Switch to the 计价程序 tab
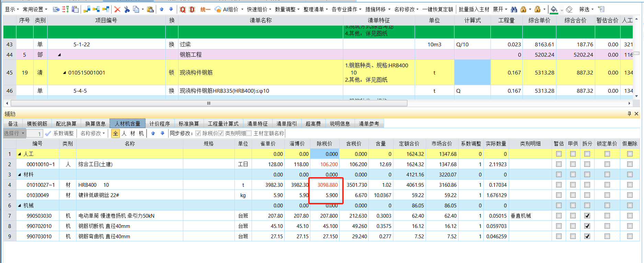This screenshot has height=263, width=644. (160, 124)
